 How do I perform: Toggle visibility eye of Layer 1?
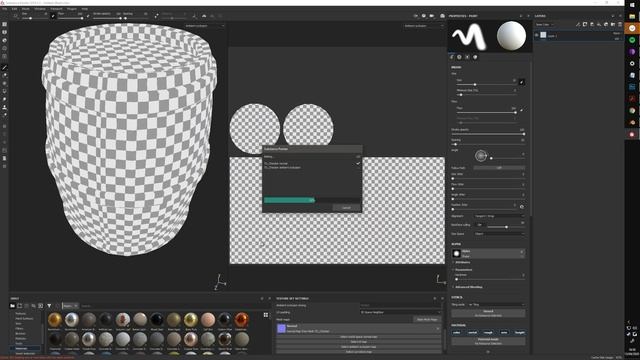(537, 36)
